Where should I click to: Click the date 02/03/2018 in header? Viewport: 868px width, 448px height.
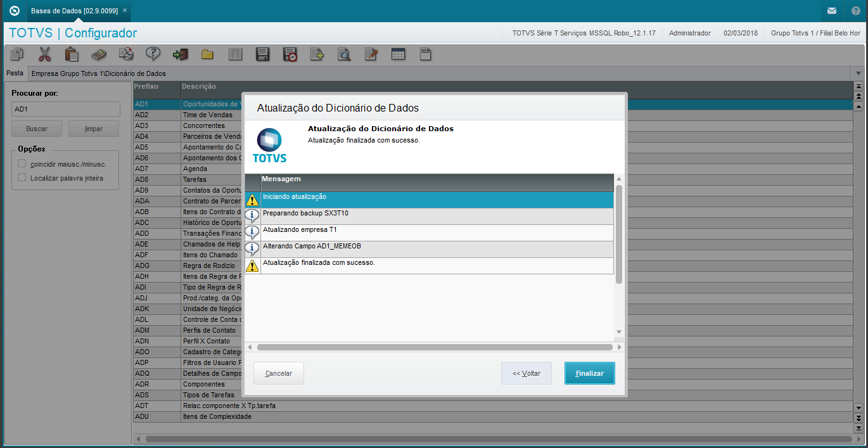(741, 33)
